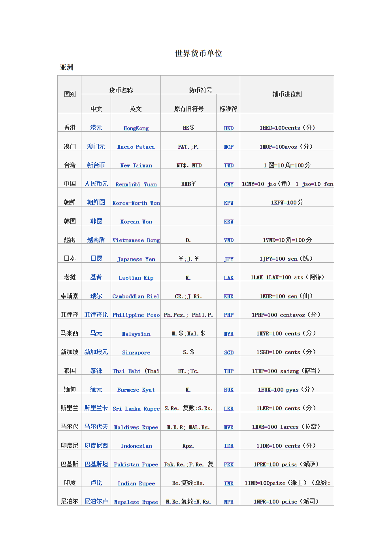Click the Sri Lanka Rupee link
This screenshot has width=392, height=555.
pos(136,409)
